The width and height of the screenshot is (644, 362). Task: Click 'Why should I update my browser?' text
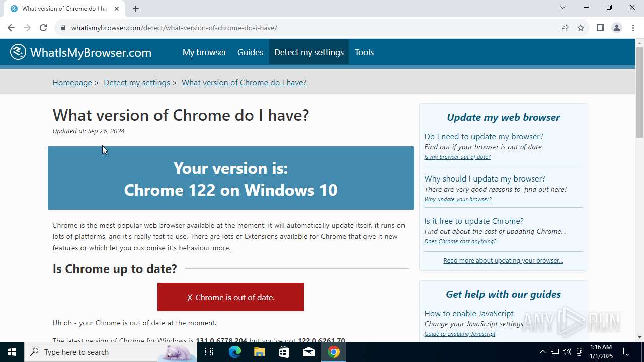[x=485, y=179]
